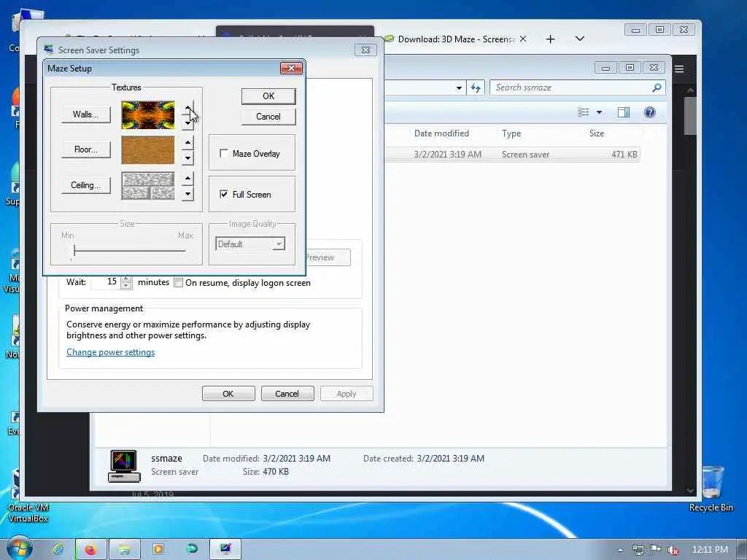Click the ssmaze details pane icon

tap(124, 465)
